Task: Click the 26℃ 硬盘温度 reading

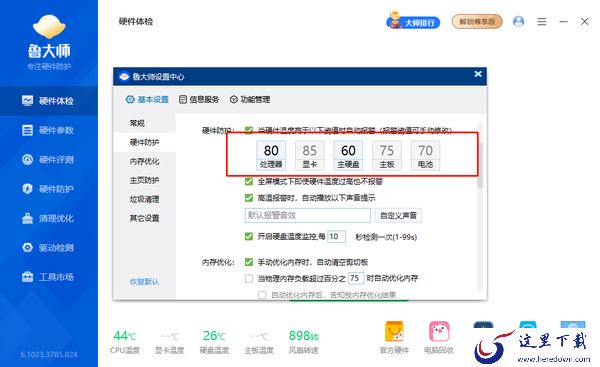Action: 214,341
